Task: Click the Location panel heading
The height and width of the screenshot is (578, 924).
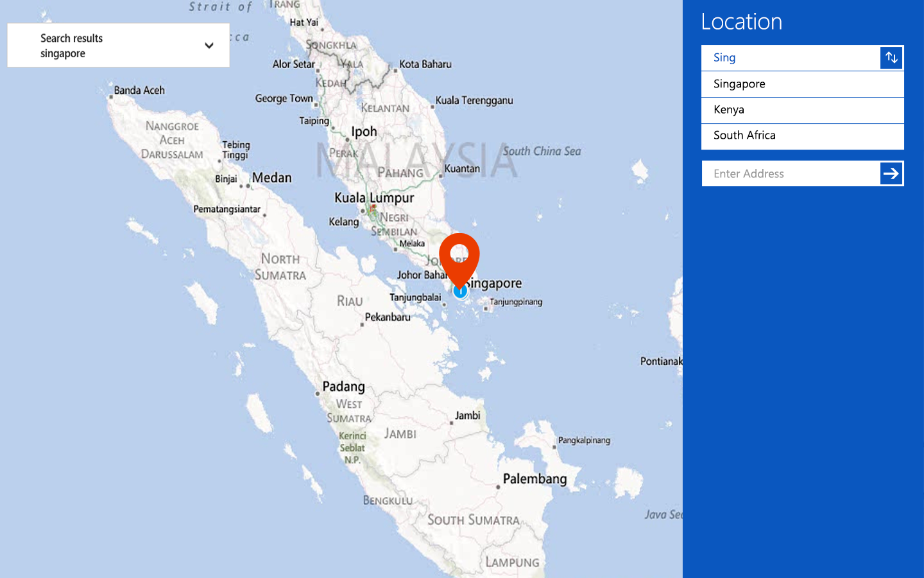Action: pos(742,22)
